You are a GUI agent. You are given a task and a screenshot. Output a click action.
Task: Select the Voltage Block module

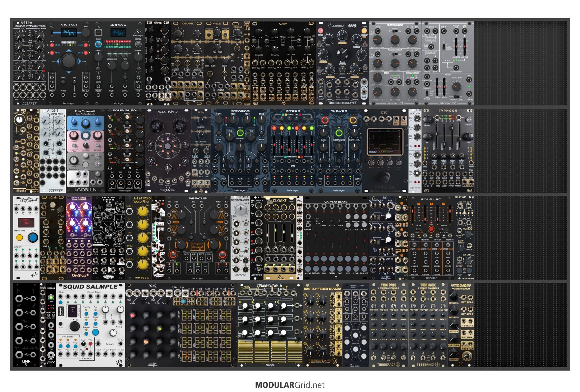[x=336, y=238]
